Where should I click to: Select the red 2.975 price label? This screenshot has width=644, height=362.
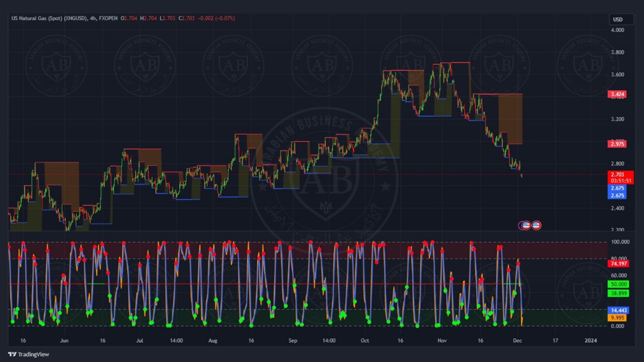[617, 144]
